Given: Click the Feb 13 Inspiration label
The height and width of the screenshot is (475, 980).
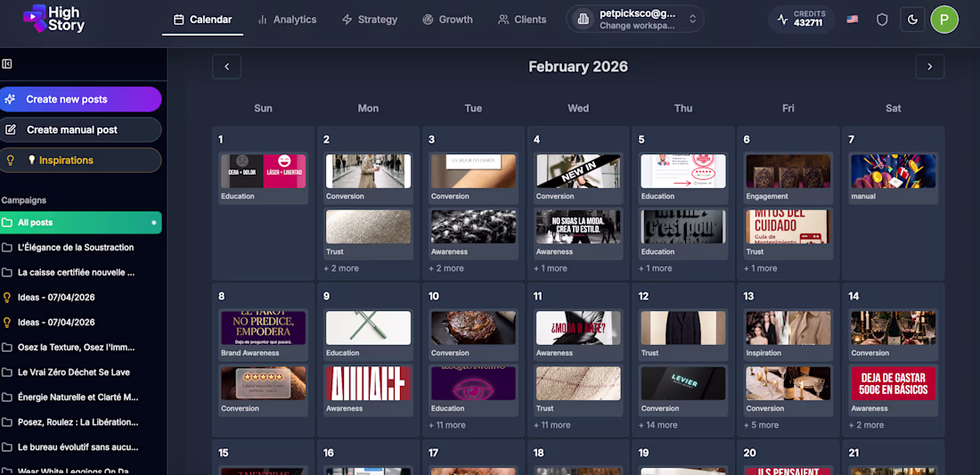Looking at the screenshot, I should (764, 353).
